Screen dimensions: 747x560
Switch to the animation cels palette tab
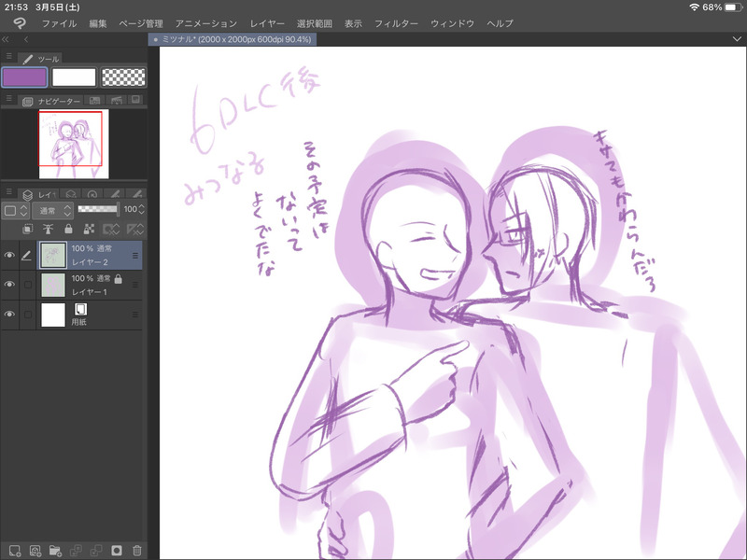pos(92,194)
